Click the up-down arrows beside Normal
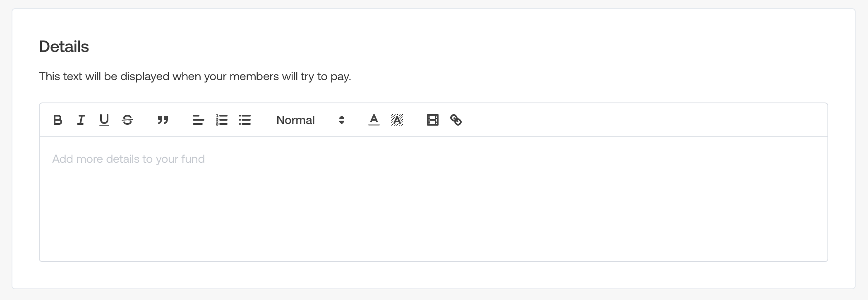Screen dimensions: 868x300 click(x=342, y=120)
